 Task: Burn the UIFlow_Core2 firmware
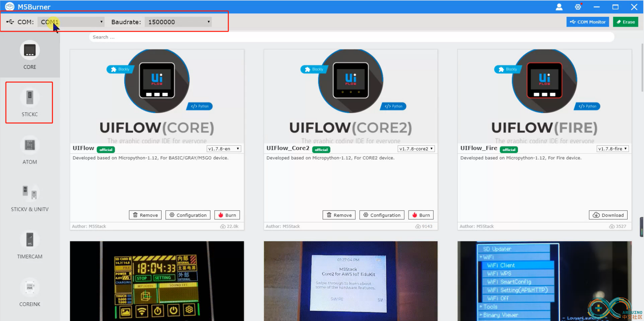(x=421, y=215)
